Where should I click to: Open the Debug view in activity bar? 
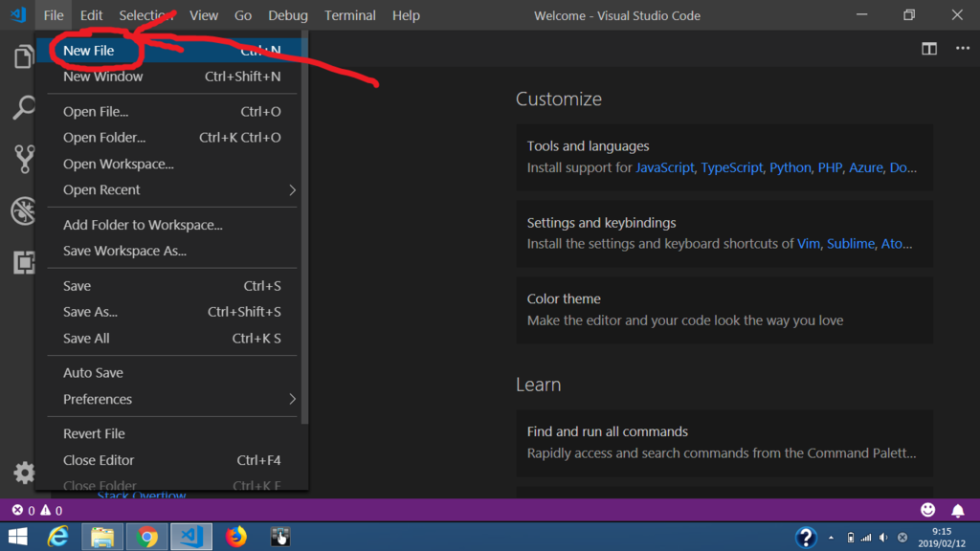[24, 210]
